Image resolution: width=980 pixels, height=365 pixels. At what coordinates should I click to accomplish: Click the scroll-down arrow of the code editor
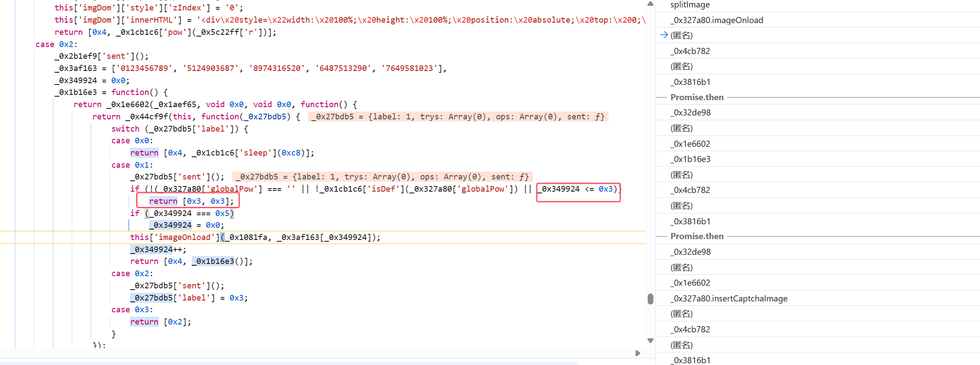pos(650,341)
